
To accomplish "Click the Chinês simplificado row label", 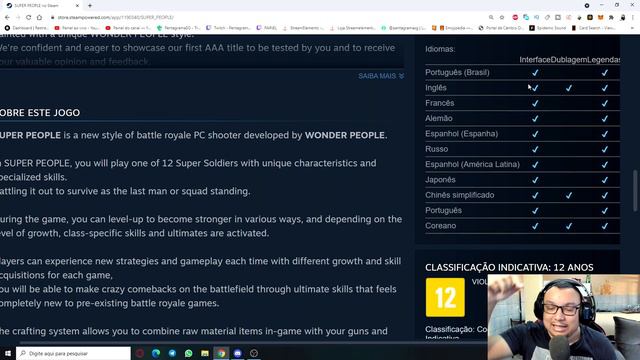I will [460, 195].
